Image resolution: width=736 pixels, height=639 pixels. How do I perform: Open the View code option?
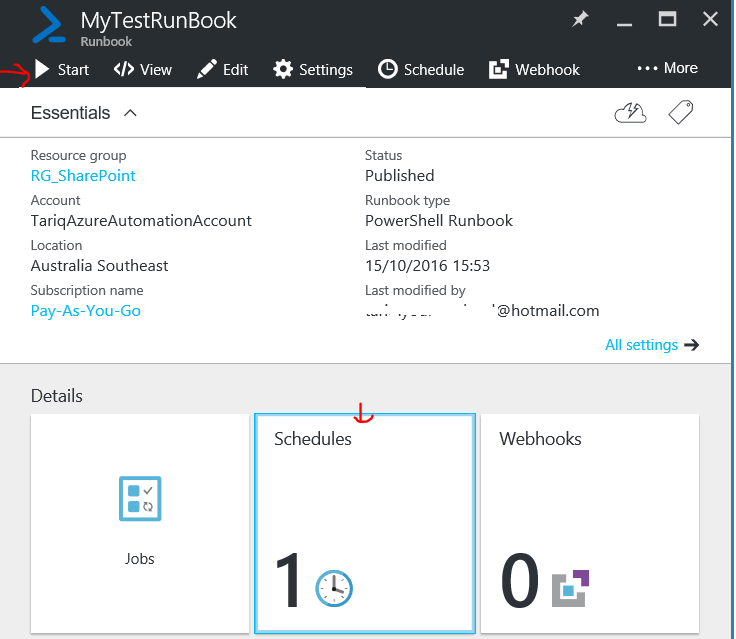coord(143,69)
